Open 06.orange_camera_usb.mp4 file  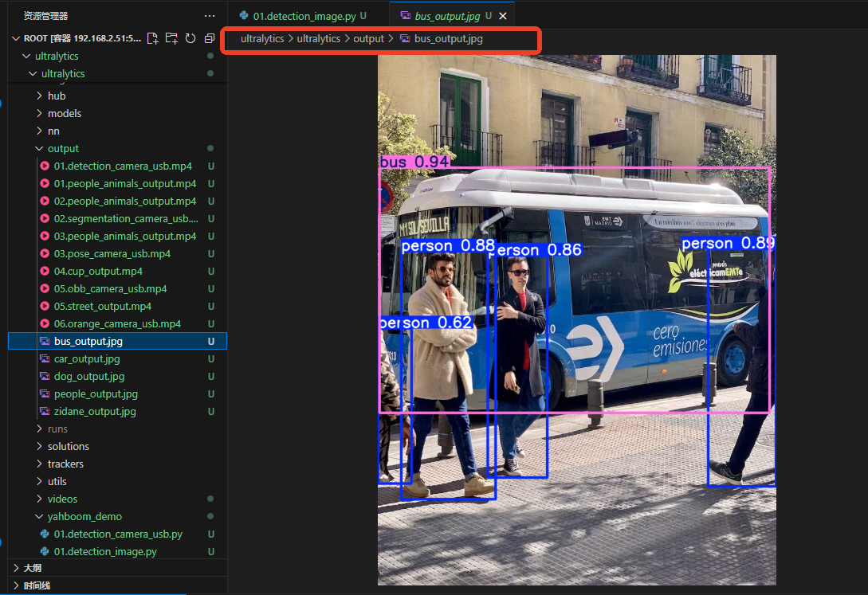pos(117,323)
